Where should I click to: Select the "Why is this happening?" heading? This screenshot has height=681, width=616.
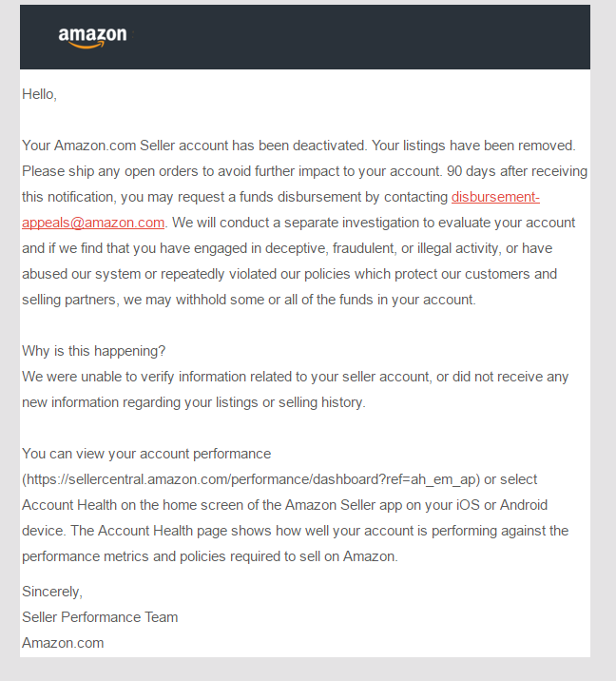94,351
